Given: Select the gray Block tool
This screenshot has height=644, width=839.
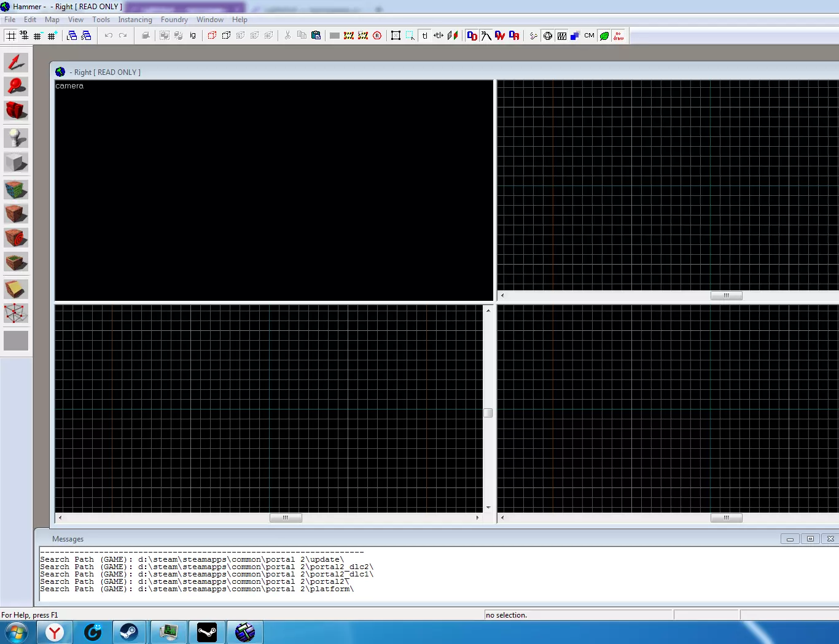Looking at the screenshot, I should [x=16, y=162].
